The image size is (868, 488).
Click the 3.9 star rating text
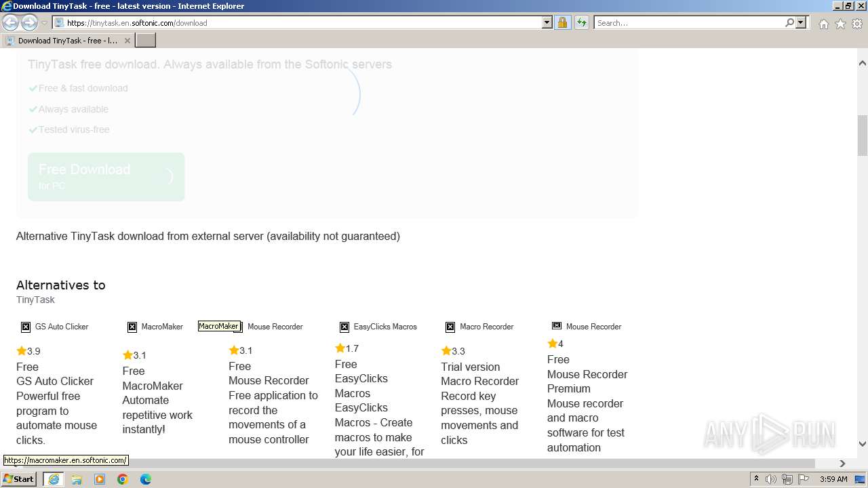(x=33, y=351)
